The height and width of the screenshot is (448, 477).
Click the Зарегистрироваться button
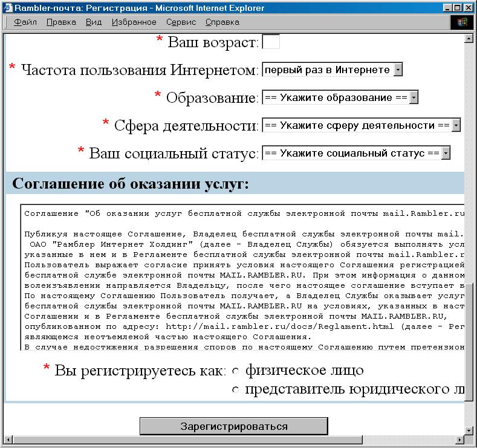click(233, 426)
